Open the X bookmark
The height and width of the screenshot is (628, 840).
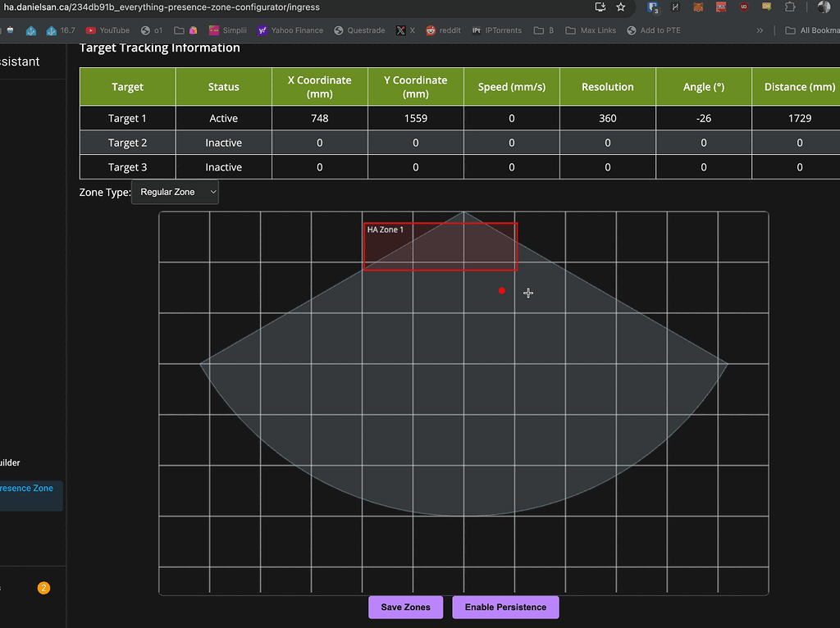[x=404, y=30]
